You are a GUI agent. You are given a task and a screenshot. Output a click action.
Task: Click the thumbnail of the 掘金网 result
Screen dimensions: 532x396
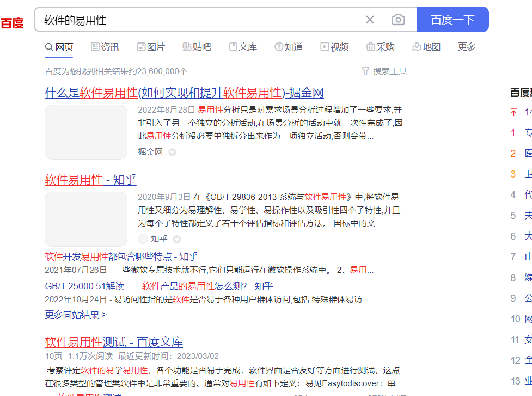click(86, 132)
